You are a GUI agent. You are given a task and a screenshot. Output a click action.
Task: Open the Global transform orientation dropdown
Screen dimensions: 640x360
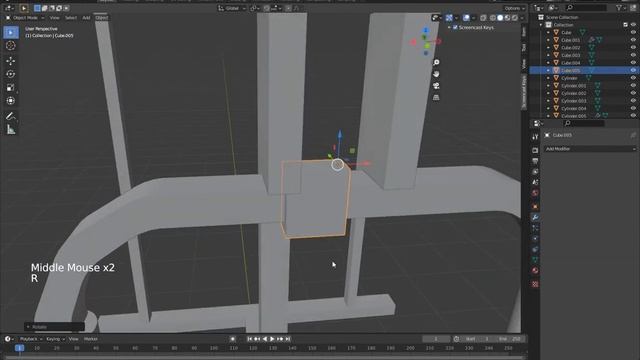pos(232,8)
